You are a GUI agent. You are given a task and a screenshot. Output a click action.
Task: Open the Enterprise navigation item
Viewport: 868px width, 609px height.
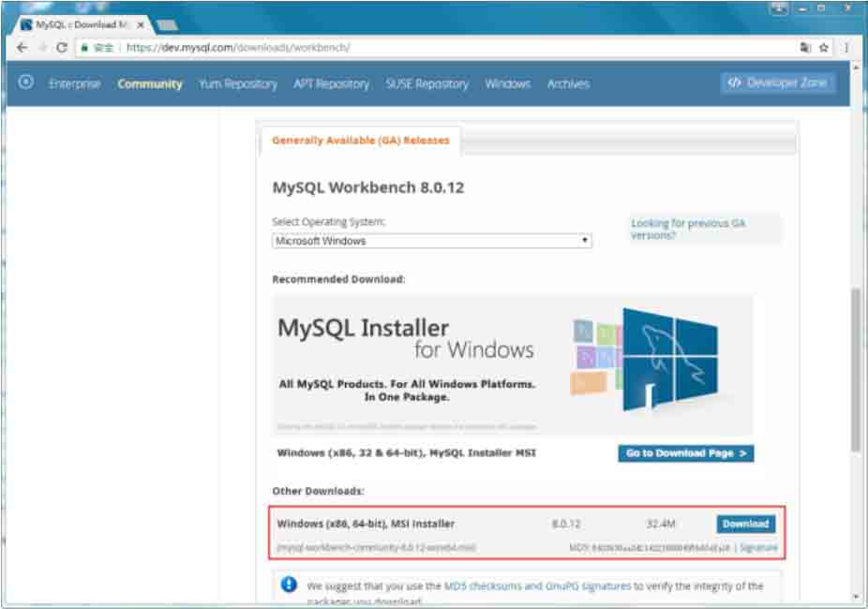pyautogui.click(x=75, y=83)
